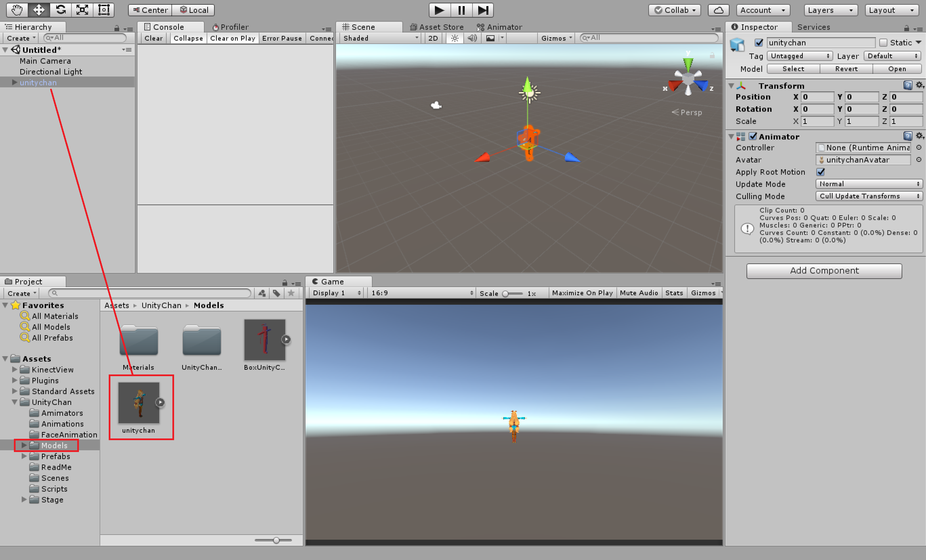Click the Add Component button
This screenshot has width=926, height=560.
tap(824, 271)
